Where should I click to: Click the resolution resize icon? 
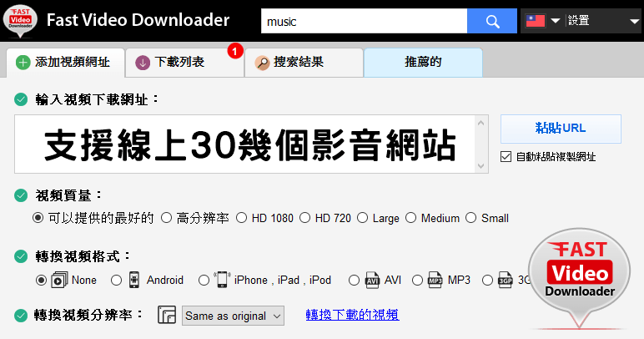coord(167,315)
